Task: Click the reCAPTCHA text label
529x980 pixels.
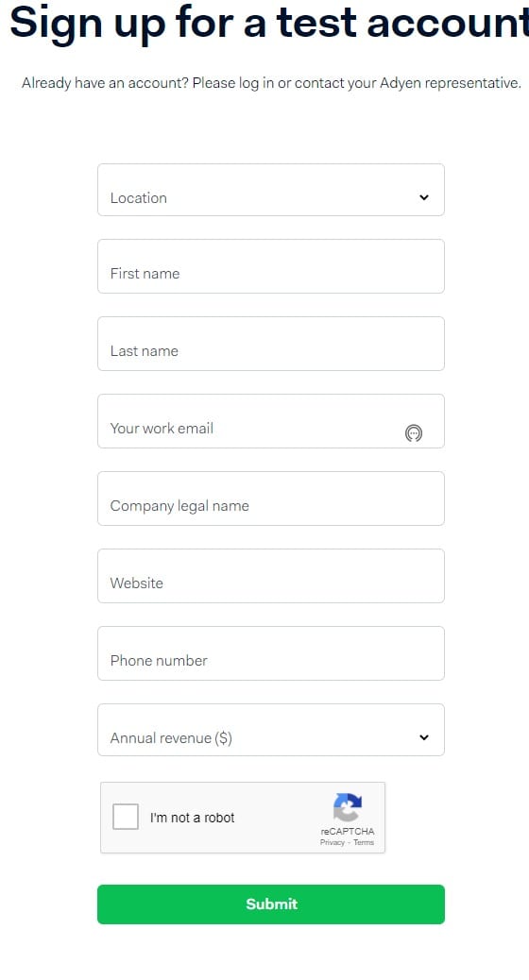Action: pyautogui.click(x=348, y=831)
